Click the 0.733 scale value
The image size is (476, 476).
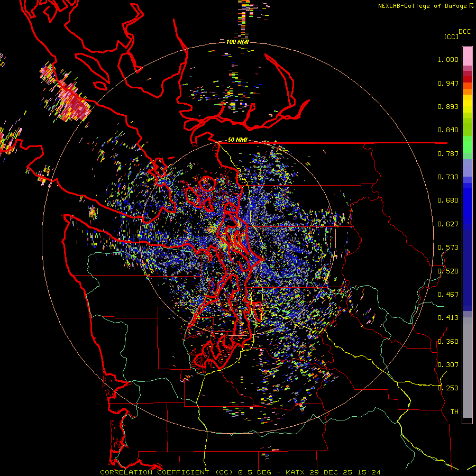point(448,177)
